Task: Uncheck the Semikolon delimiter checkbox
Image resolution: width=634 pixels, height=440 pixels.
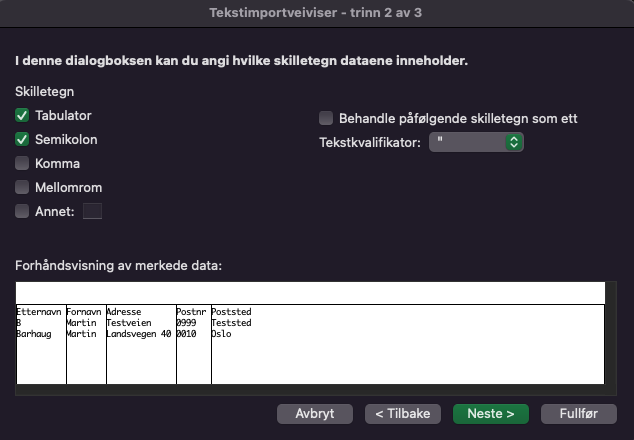Action: (x=22, y=140)
